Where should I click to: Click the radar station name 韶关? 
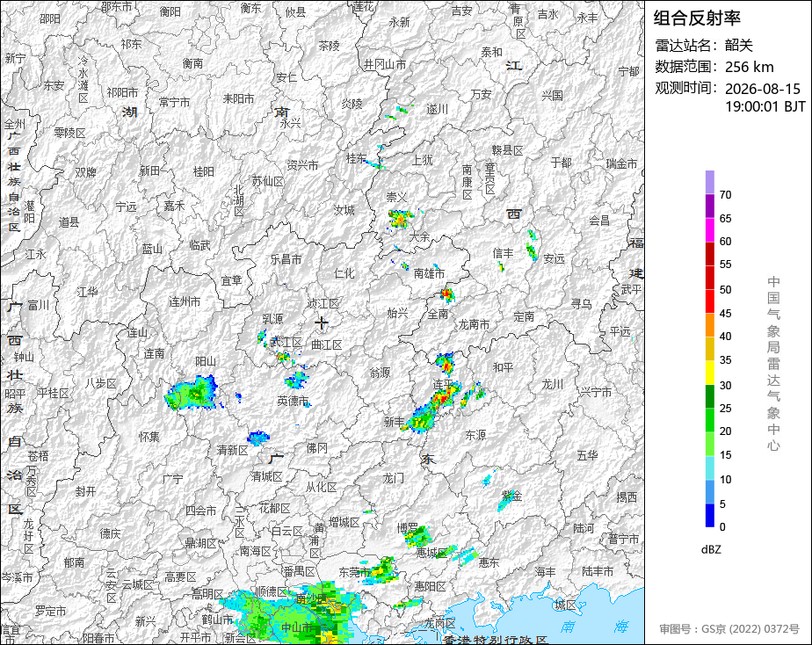click(x=738, y=46)
